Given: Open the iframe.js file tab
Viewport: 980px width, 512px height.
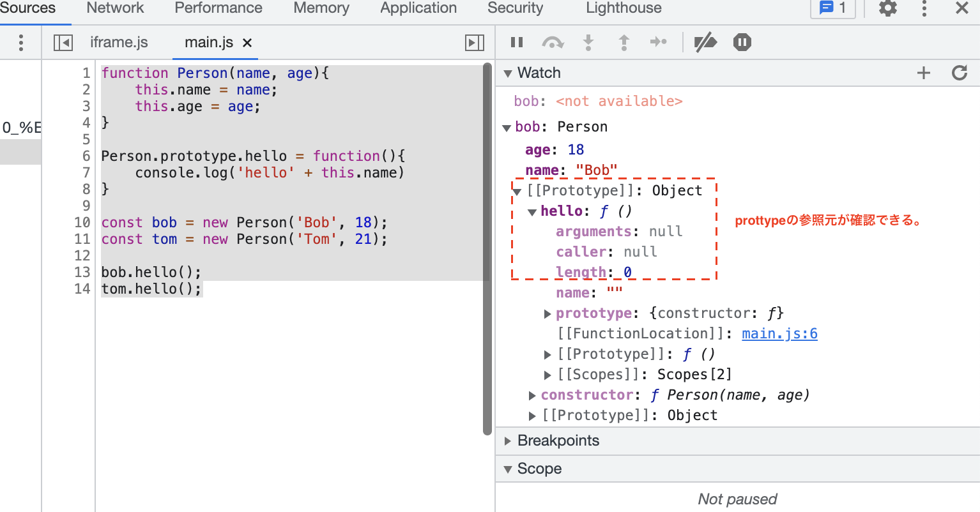Looking at the screenshot, I should click(x=119, y=43).
